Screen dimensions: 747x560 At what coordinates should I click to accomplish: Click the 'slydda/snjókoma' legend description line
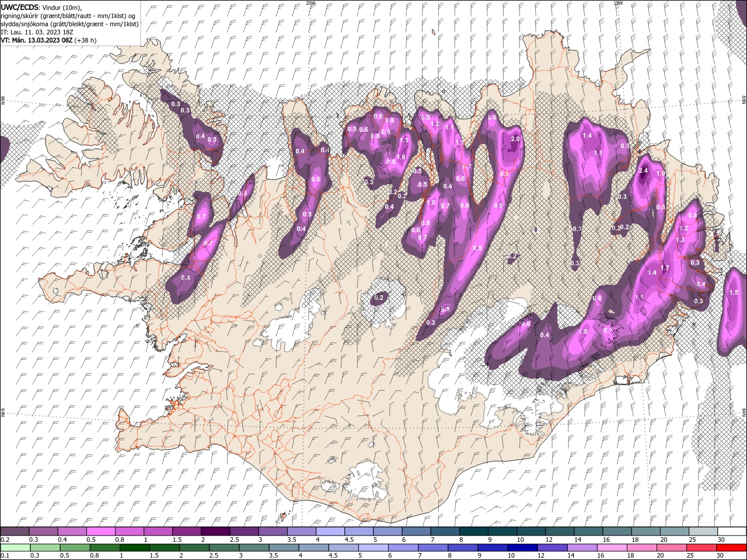coord(69,24)
